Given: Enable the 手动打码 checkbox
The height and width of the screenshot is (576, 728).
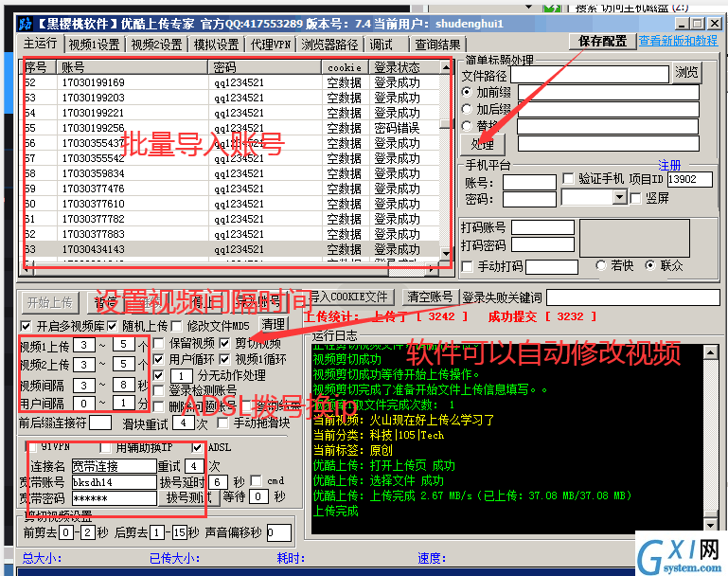Looking at the screenshot, I should pos(467,266).
